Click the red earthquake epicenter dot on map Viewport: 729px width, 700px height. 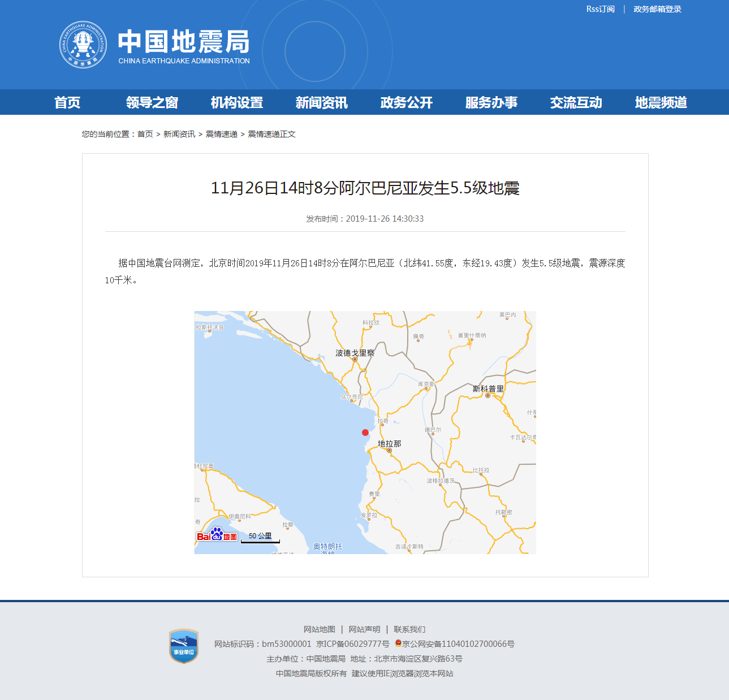(x=365, y=433)
